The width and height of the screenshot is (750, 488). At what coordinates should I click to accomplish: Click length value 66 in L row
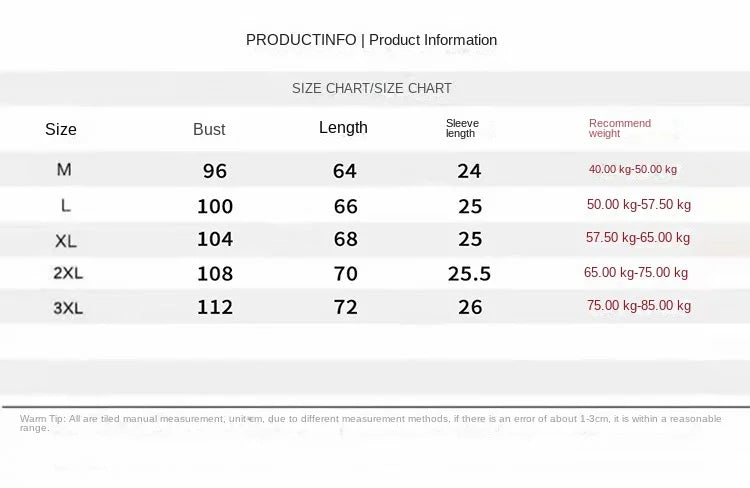[x=345, y=206]
